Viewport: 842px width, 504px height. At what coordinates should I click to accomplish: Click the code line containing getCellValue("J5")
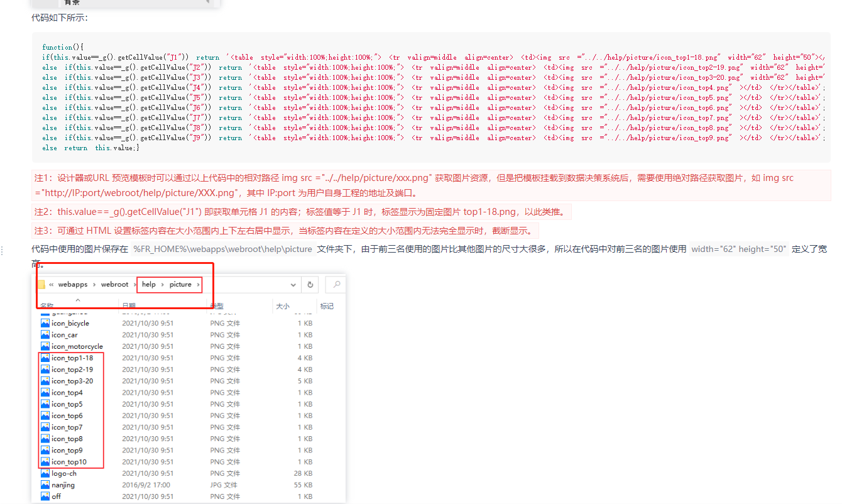click(434, 97)
